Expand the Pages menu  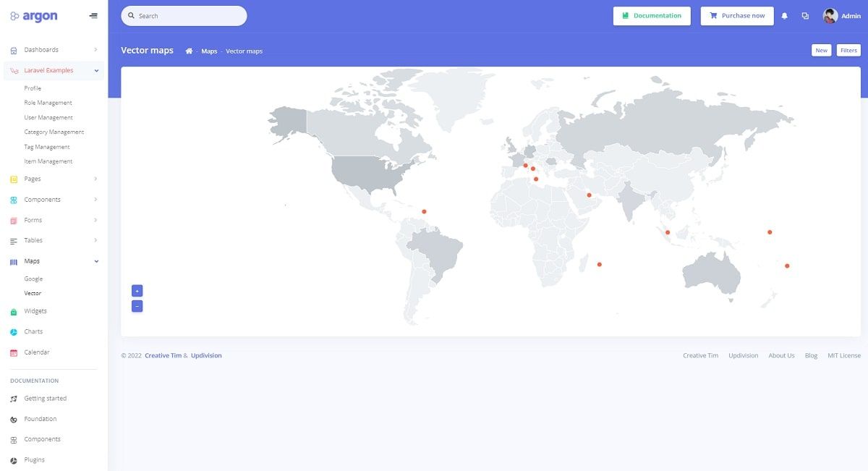click(32, 179)
